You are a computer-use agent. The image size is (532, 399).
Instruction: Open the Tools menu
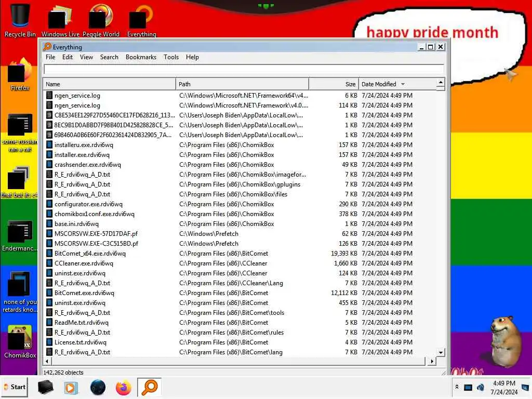click(171, 57)
